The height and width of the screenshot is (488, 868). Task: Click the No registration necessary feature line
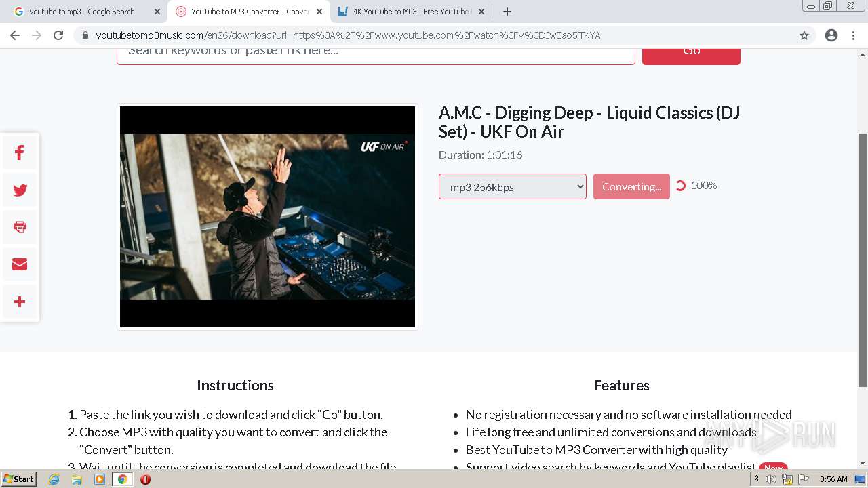click(x=629, y=414)
